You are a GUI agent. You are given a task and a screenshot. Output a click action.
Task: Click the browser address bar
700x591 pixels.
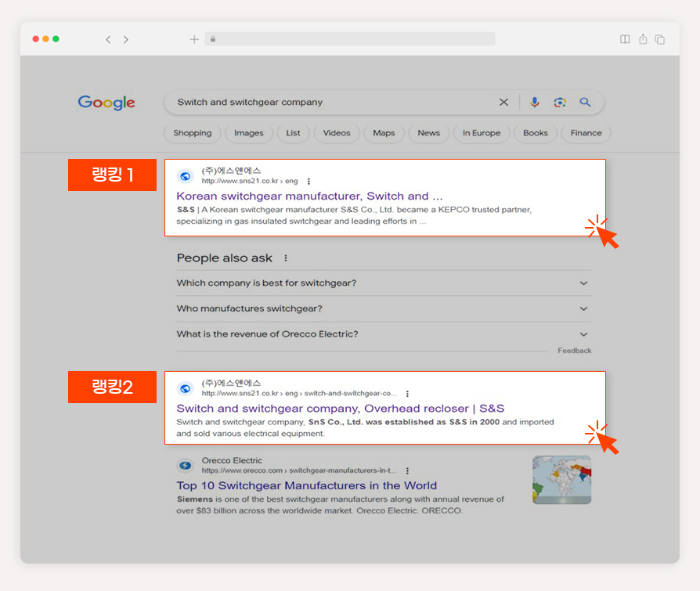350,39
